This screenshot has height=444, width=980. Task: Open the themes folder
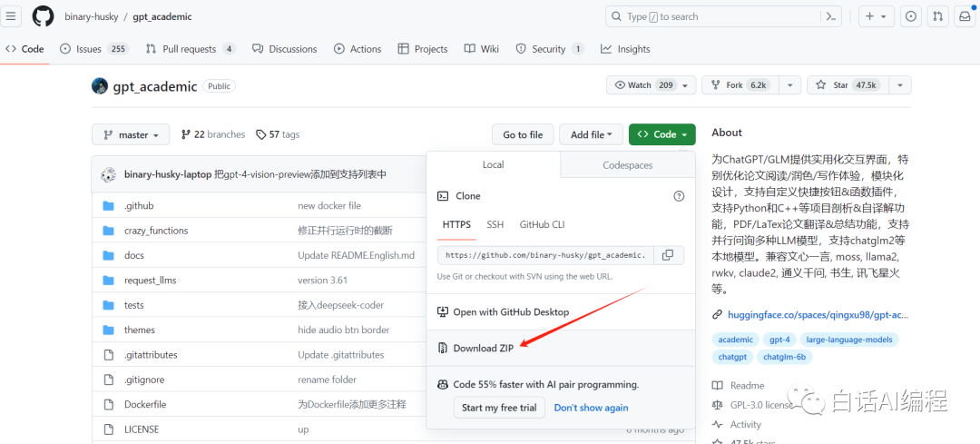coord(140,330)
